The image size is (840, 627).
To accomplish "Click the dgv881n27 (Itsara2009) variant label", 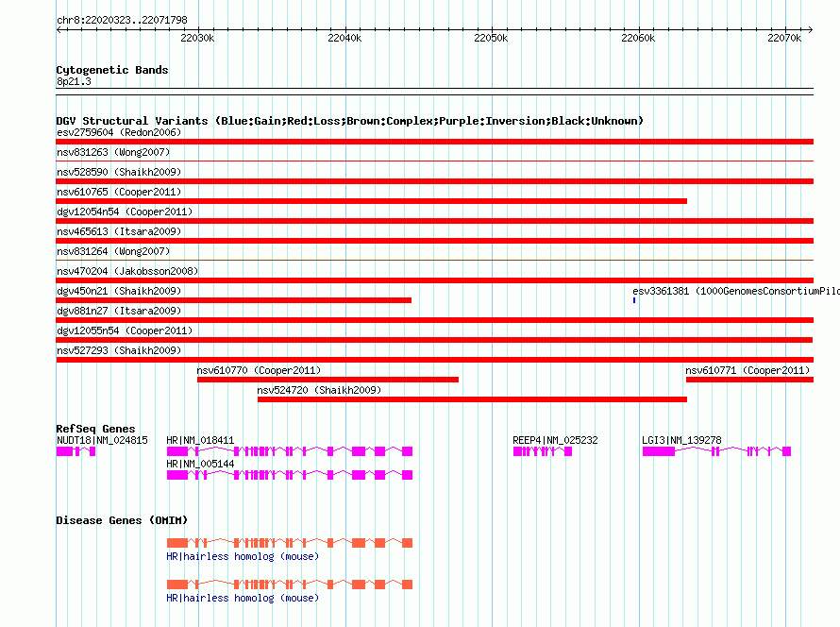I will [119, 311].
